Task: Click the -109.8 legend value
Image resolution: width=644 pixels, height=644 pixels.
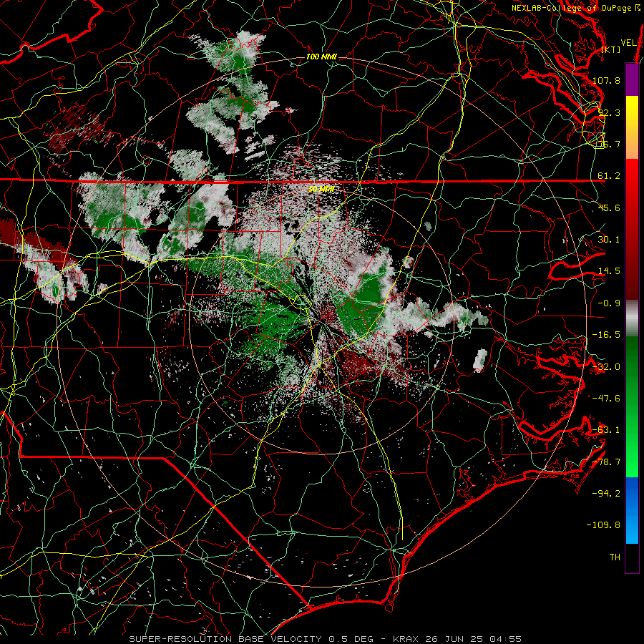Action: [x=604, y=525]
